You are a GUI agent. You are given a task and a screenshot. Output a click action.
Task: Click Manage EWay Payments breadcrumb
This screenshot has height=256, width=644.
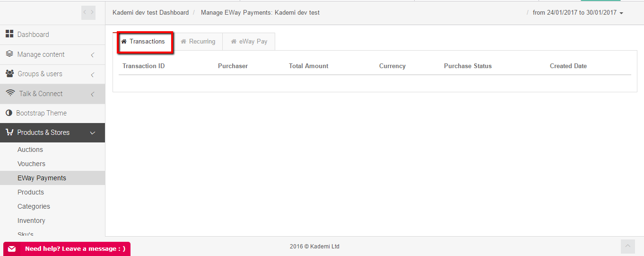coord(260,13)
